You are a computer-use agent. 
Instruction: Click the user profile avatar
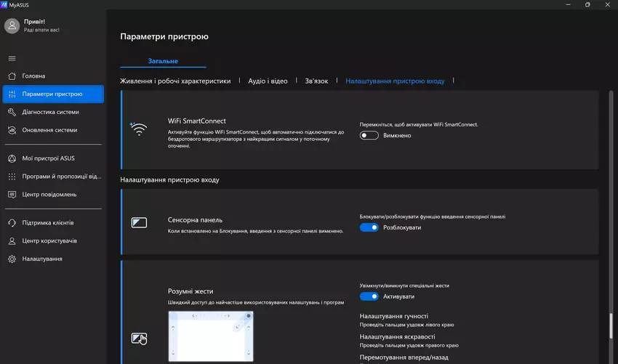[12, 26]
